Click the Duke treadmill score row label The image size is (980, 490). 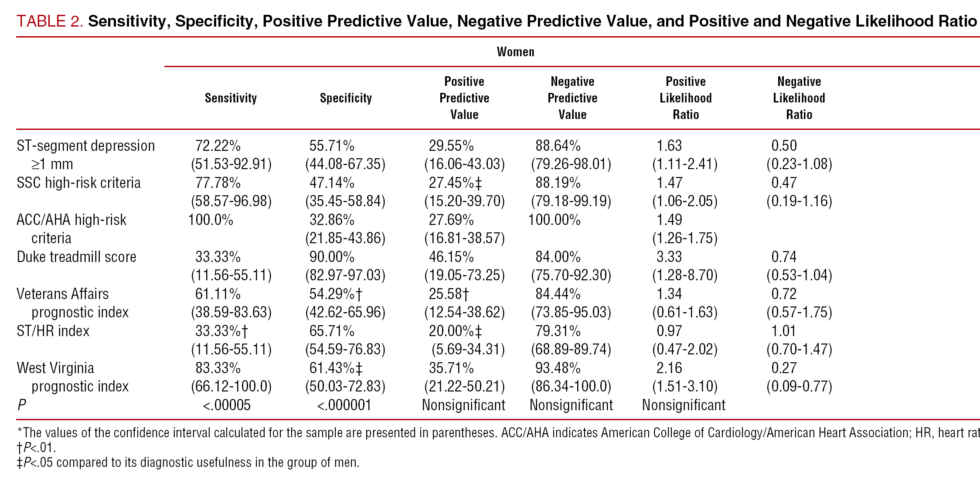tap(76, 257)
